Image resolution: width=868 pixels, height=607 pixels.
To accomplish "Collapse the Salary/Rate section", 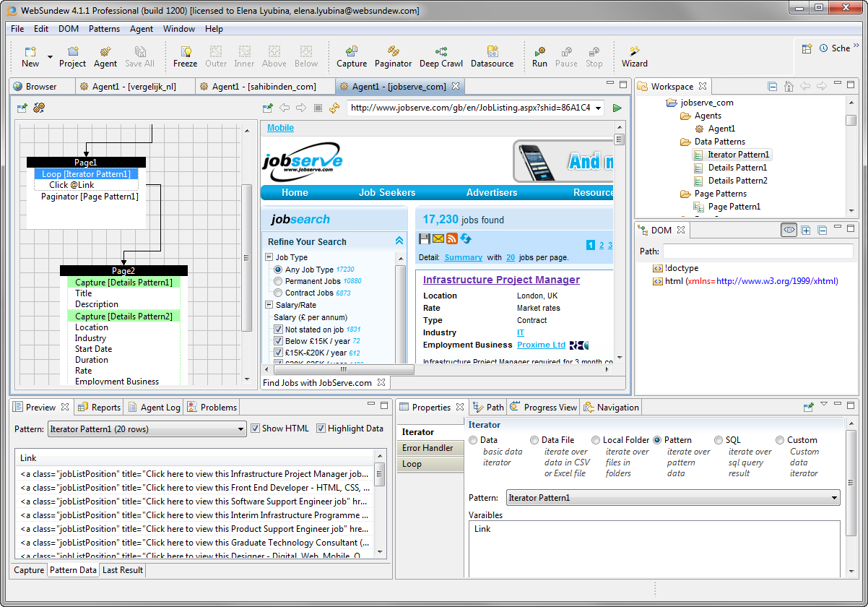I will [269, 305].
